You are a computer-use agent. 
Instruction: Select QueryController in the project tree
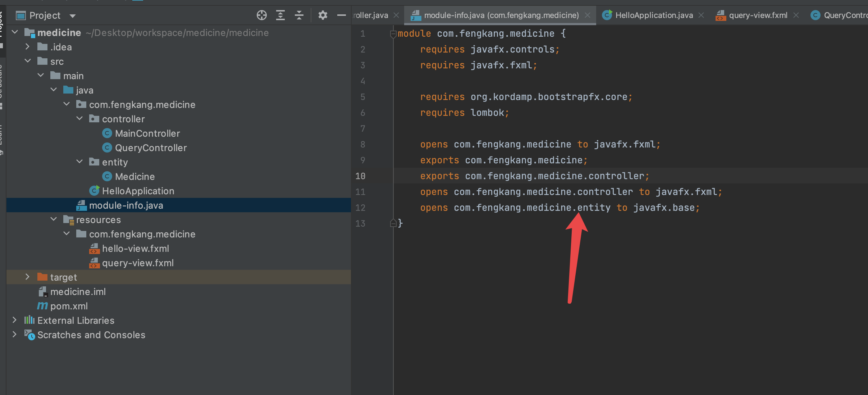151,148
